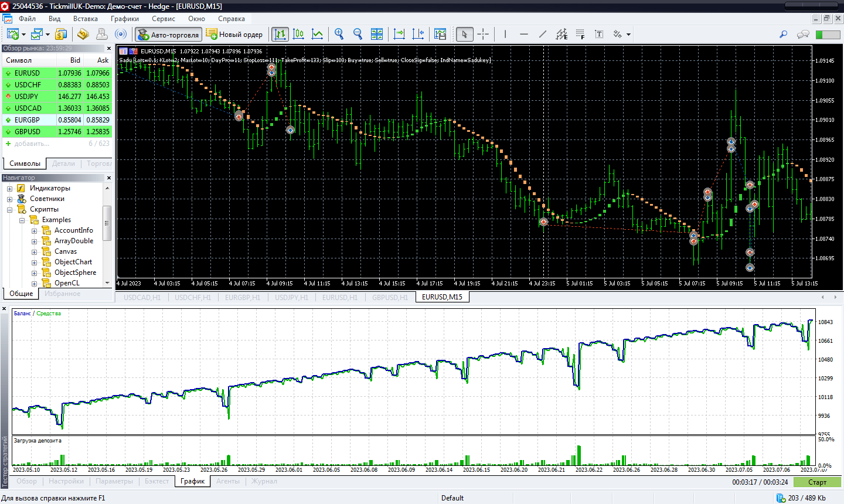Image resolution: width=844 pixels, height=504 pixels.
Task: Toggle chart auto-scroll to latest bar
Action: (399, 34)
